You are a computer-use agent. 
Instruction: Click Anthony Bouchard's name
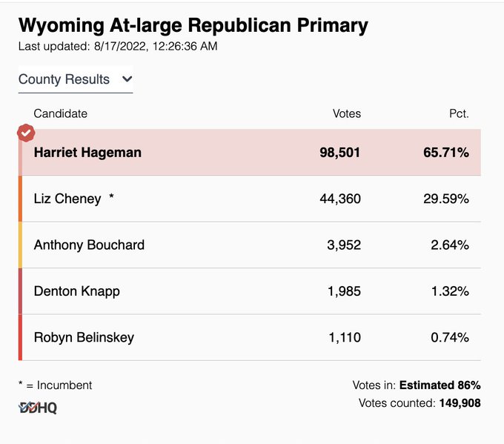pyautogui.click(x=89, y=245)
